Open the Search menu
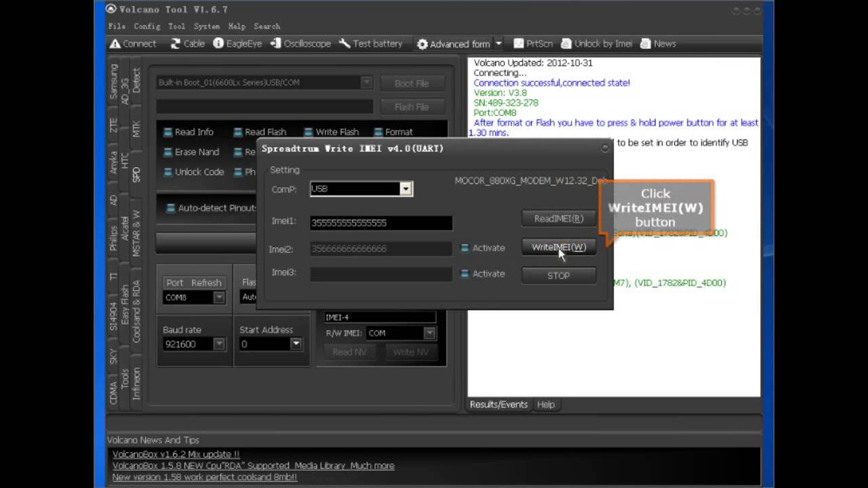 click(267, 26)
